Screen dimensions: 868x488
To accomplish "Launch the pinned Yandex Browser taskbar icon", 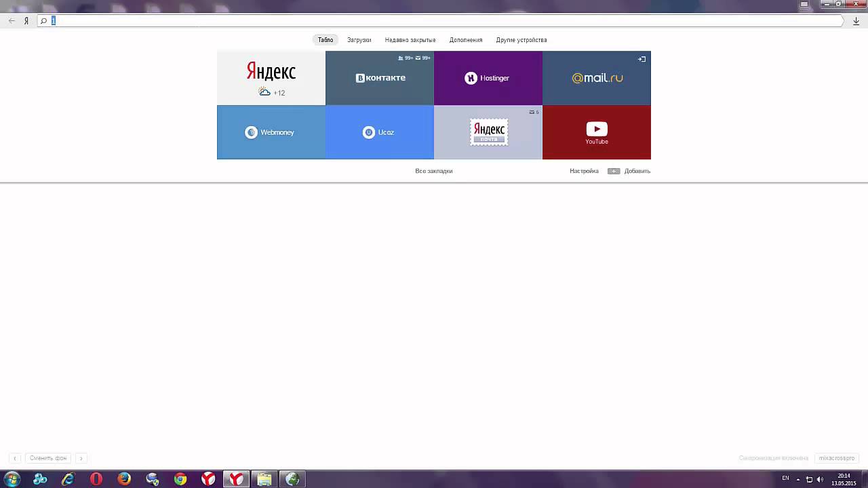I will pos(208,479).
